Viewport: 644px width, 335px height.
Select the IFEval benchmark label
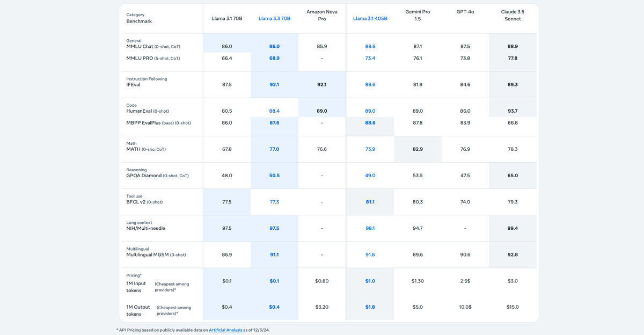pos(134,84)
